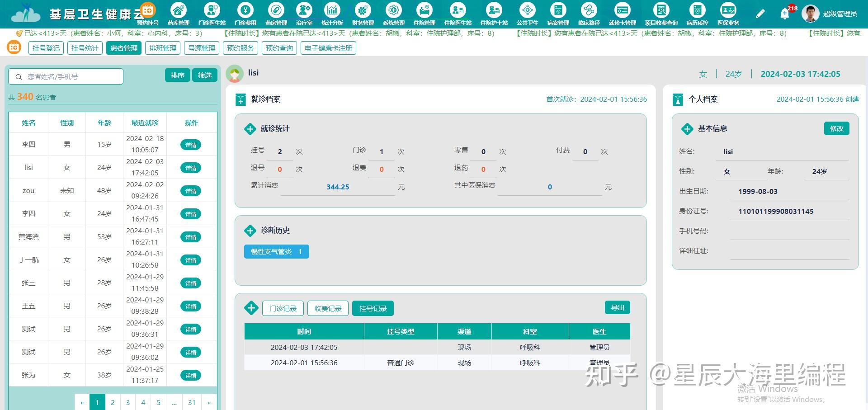Open the 筛选 filter dropdown
This screenshot has height=410, width=868.
[204, 75]
